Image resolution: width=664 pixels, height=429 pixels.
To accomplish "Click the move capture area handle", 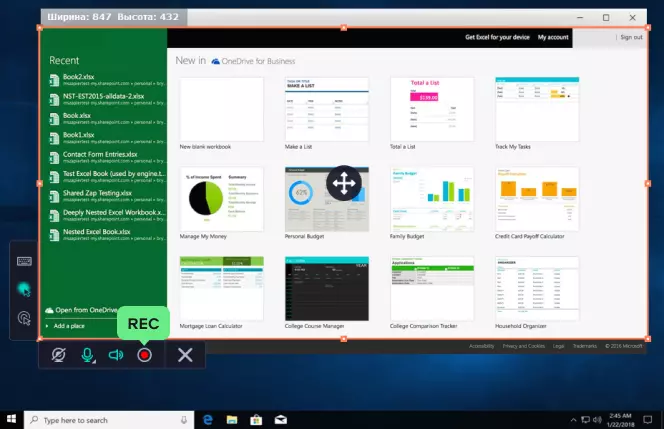I will click(x=344, y=183).
